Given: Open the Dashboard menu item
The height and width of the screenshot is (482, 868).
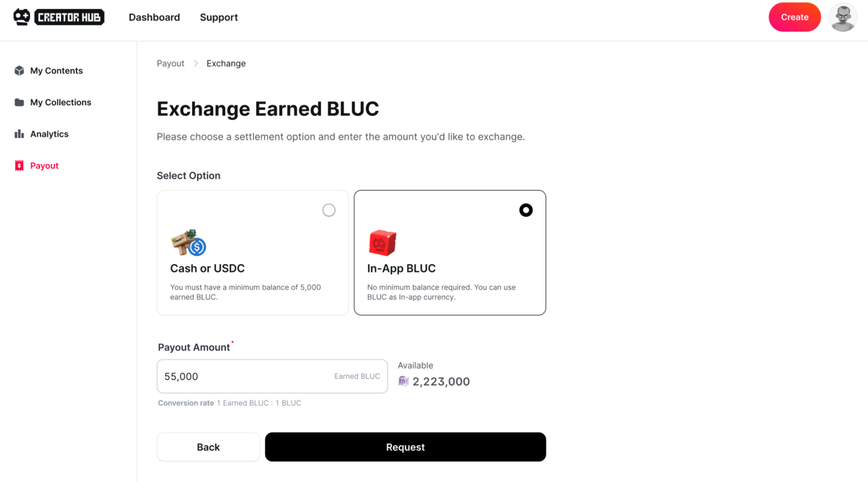Looking at the screenshot, I should [154, 17].
